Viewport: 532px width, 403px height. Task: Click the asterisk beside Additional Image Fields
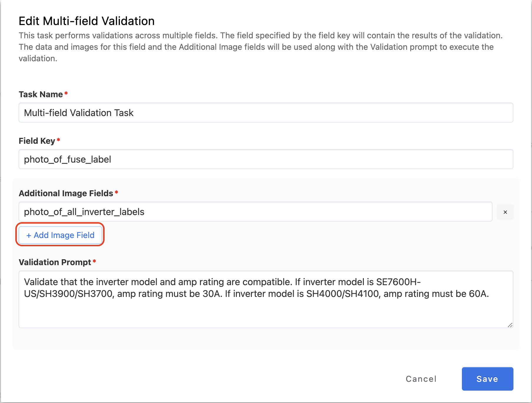tap(116, 192)
